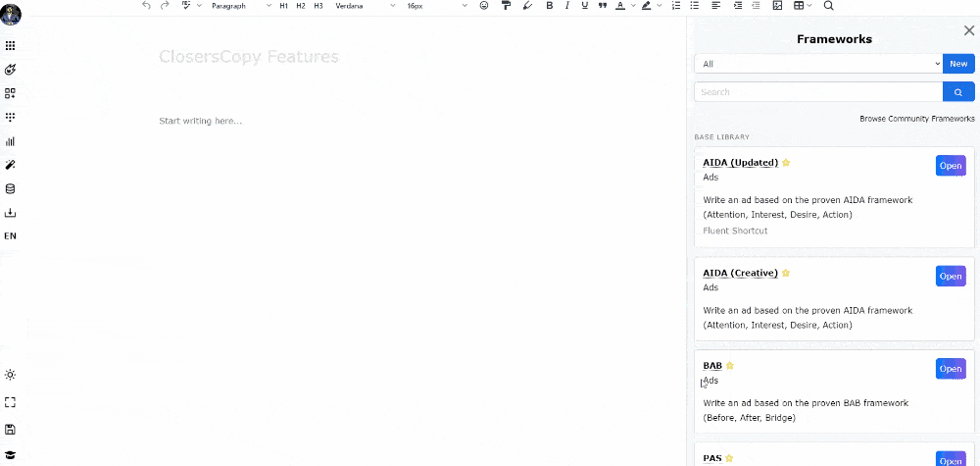Screen dimensions: 980x466
Task: Click the text alignment icon
Action: coord(716,6)
